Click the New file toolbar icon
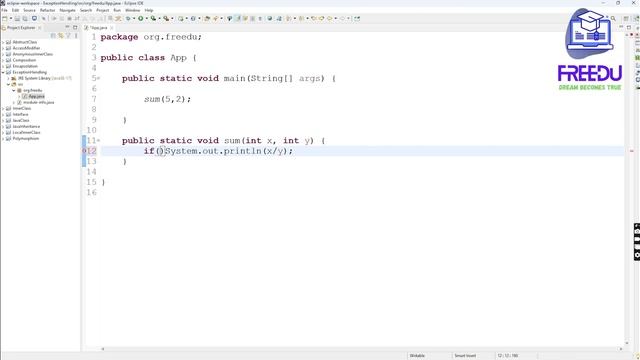The height and width of the screenshot is (360, 640). tap(5, 18)
